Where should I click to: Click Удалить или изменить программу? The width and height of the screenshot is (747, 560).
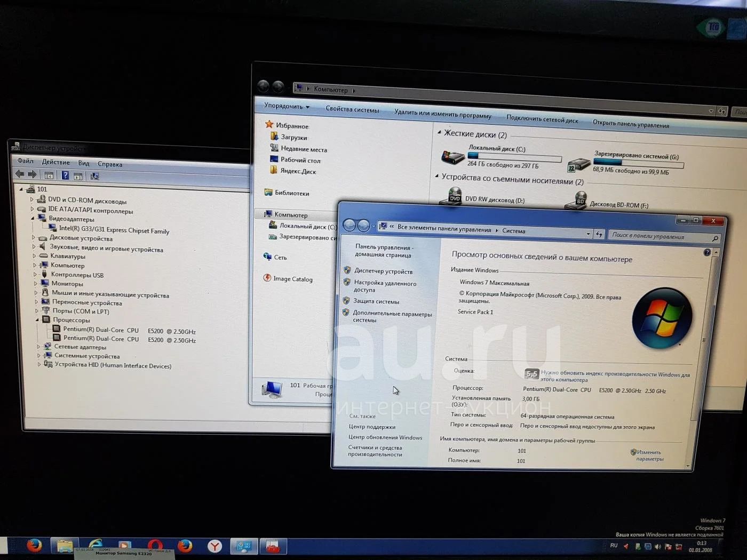[443, 114]
